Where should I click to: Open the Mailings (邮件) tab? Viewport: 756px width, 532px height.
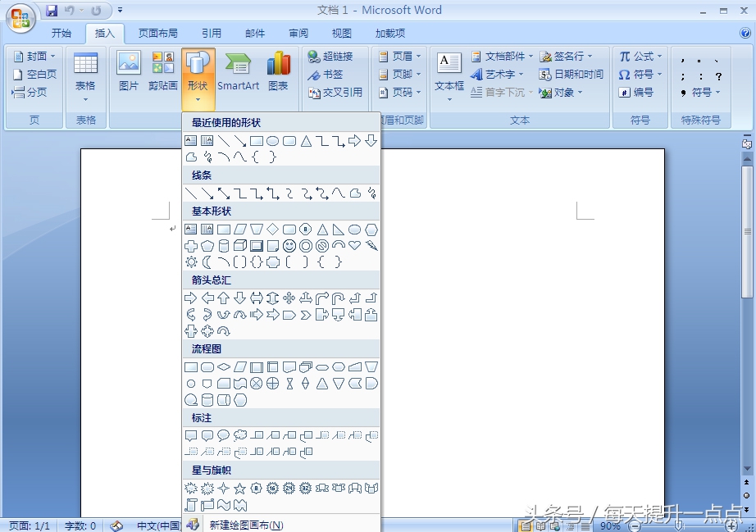pyautogui.click(x=254, y=33)
